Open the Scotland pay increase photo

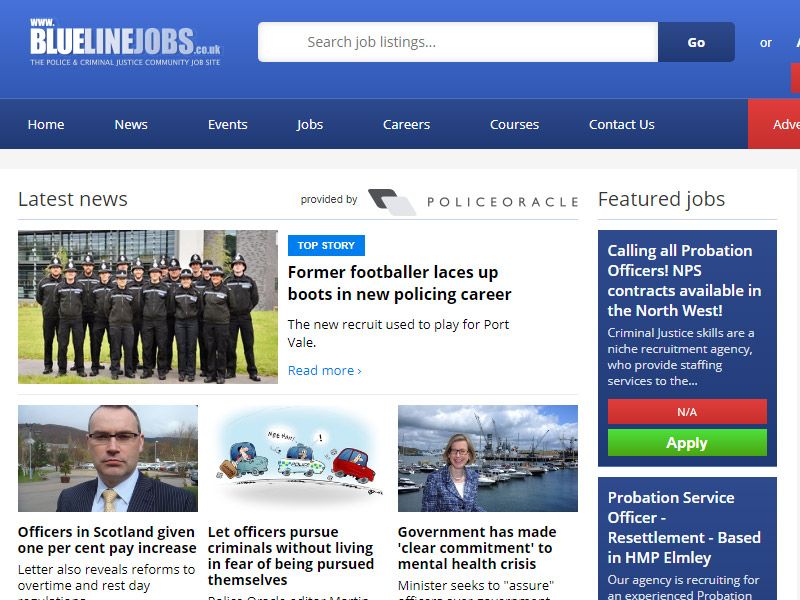click(x=108, y=458)
